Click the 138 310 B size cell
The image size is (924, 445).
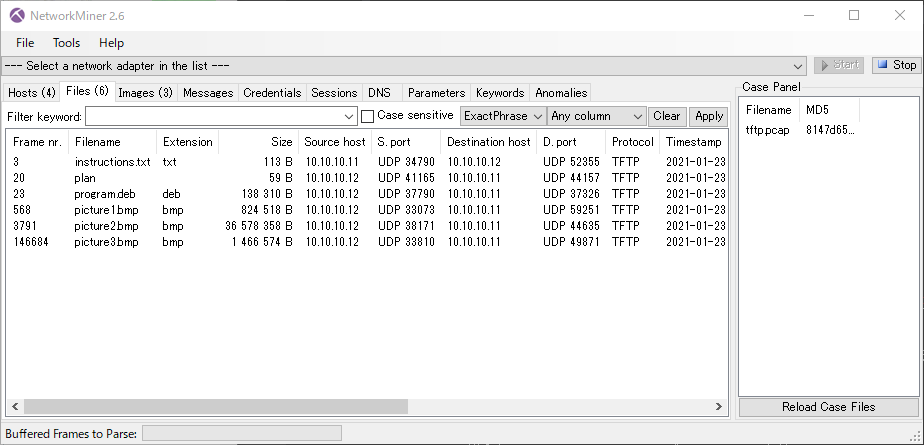point(267,194)
